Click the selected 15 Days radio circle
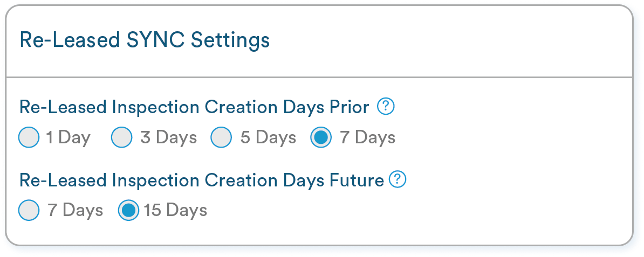The image size is (644, 257). [x=128, y=210]
